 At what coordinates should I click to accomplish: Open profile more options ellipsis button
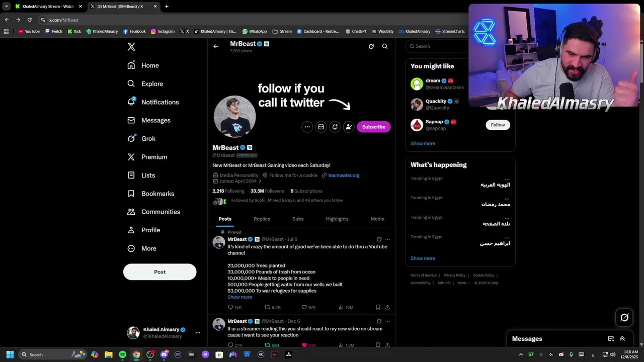307,127
